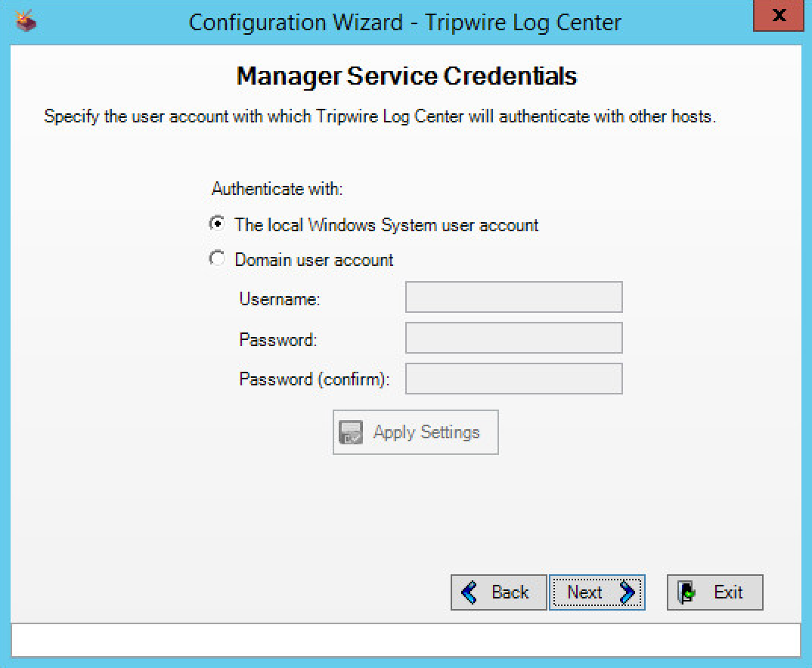Screen dimensions: 812x668
Task: Click the empty status bar at the bottom
Action: 405,640
